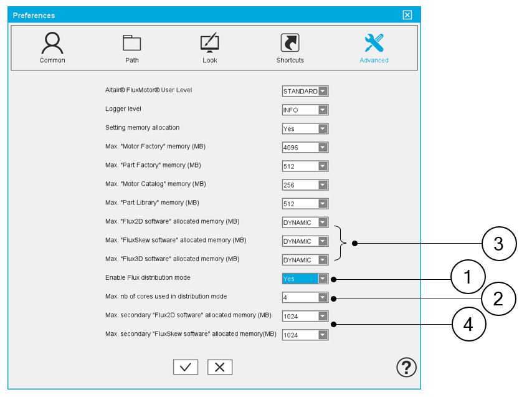Open Max. nb of cores dropdown
The width and height of the screenshot is (532, 397).
pyautogui.click(x=323, y=297)
